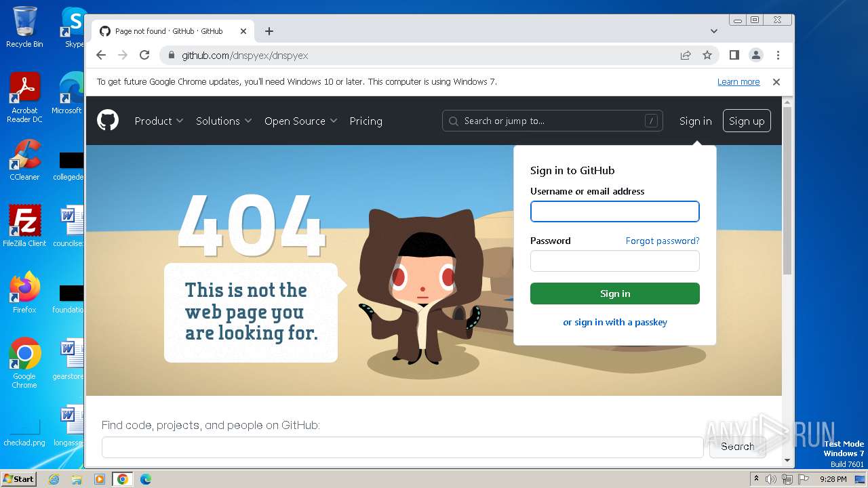Open Firefox desktop shortcut
This screenshot has width=868, height=488.
click(x=24, y=293)
